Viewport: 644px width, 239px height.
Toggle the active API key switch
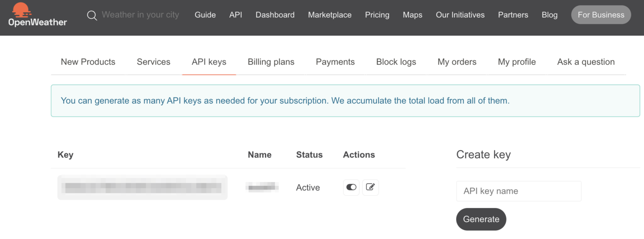351,188
